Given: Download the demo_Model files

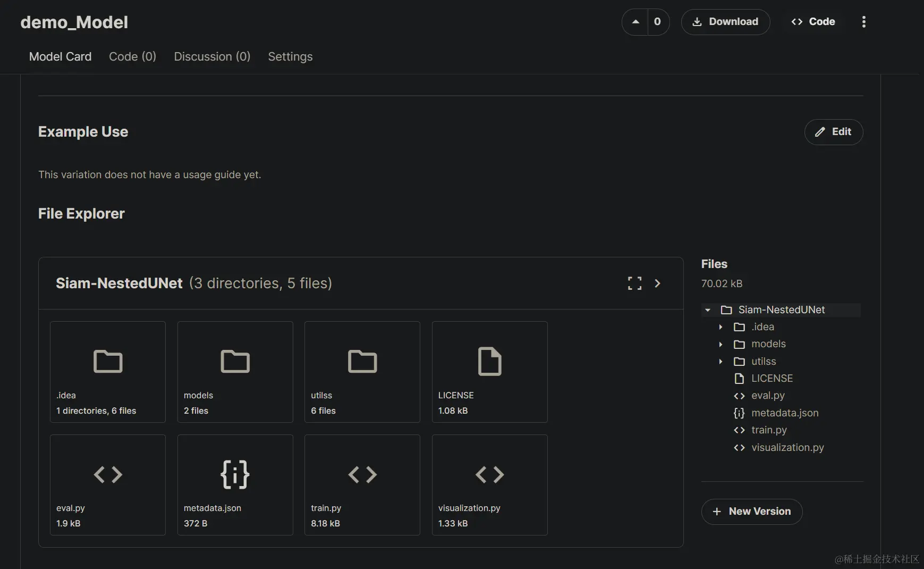Looking at the screenshot, I should coord(725,22).
